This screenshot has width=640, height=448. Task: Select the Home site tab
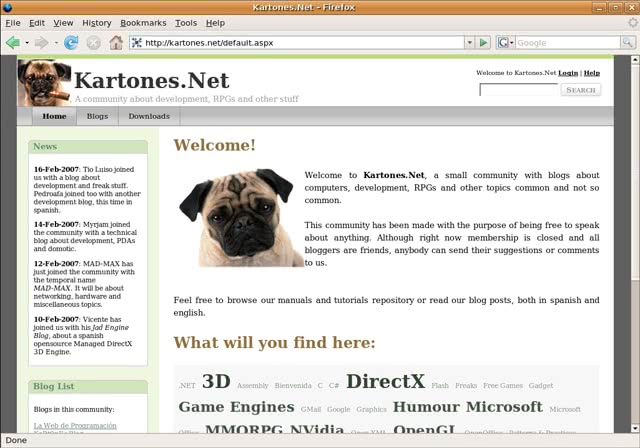point(54,116)
